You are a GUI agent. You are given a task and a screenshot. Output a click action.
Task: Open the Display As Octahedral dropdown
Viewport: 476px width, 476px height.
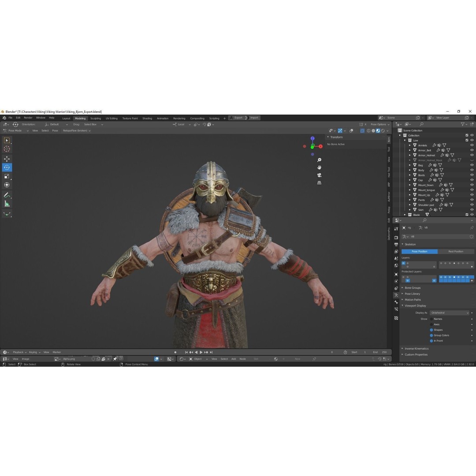click(x=450, y=312)
